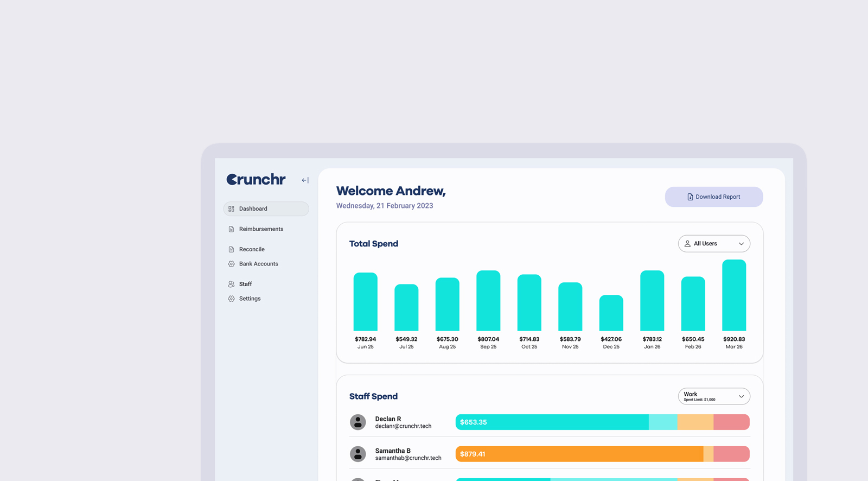Select the Jul 25 bar
Viewport: 868px width, 481px height.
coord(406,308)
